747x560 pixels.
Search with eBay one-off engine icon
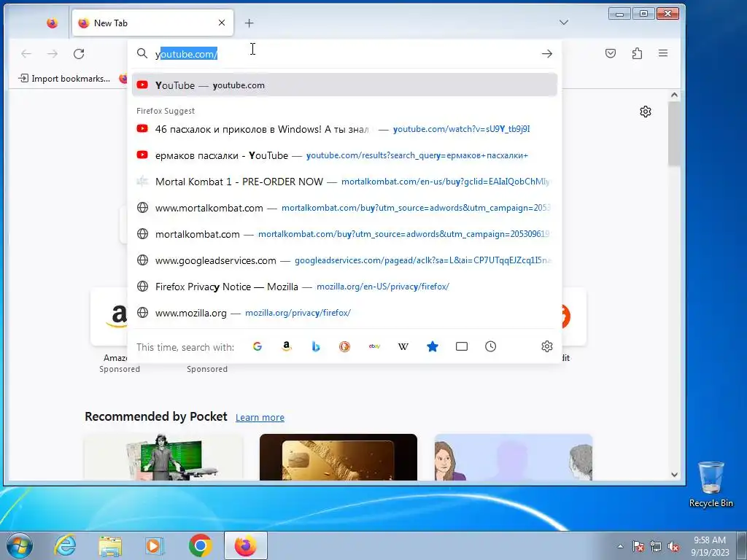click(374, 346)
